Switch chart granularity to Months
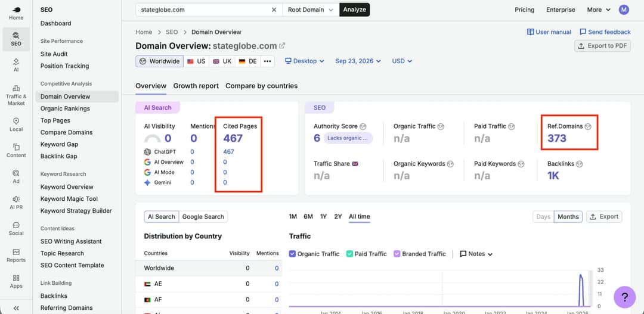Screen dimensions: 644x314 coord(568,217)
